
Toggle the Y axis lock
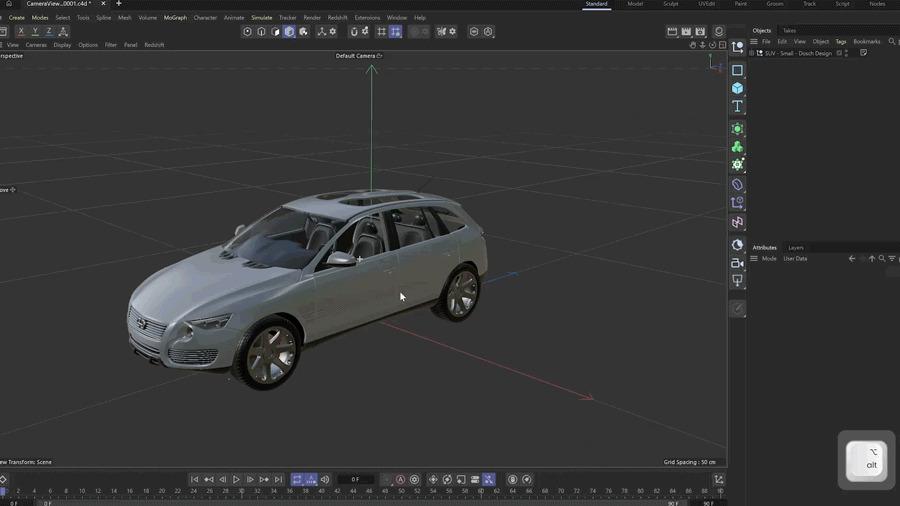[x=35, y=32]
